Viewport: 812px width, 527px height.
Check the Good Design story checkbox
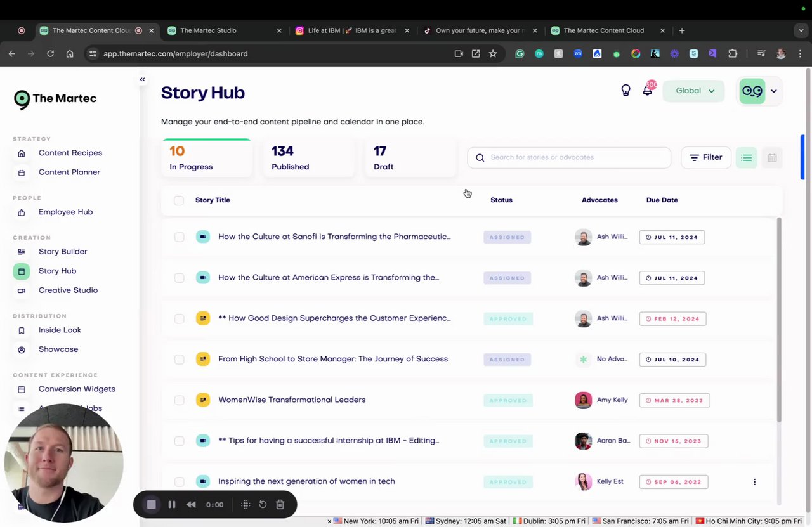[179, 318]
